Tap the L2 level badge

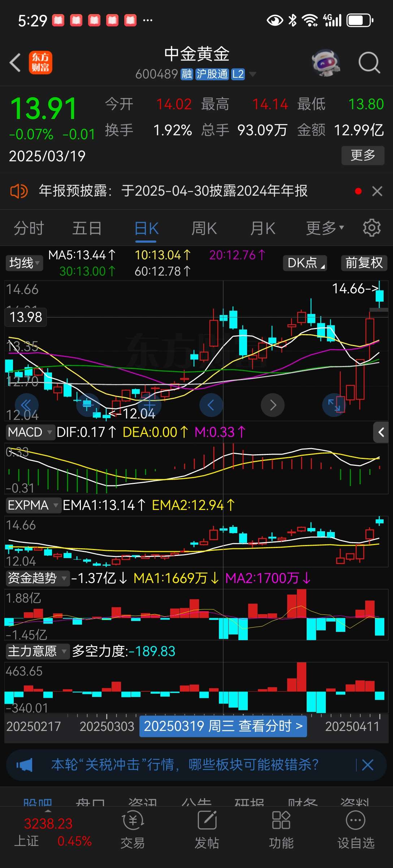click(238, 74)
